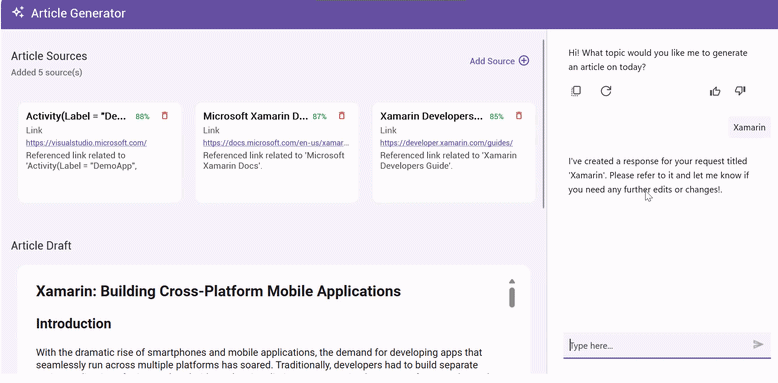The width and height of the screenshot is (778, 383).
Task: Click the Article Generator sparkle icon
Action: 18,13
